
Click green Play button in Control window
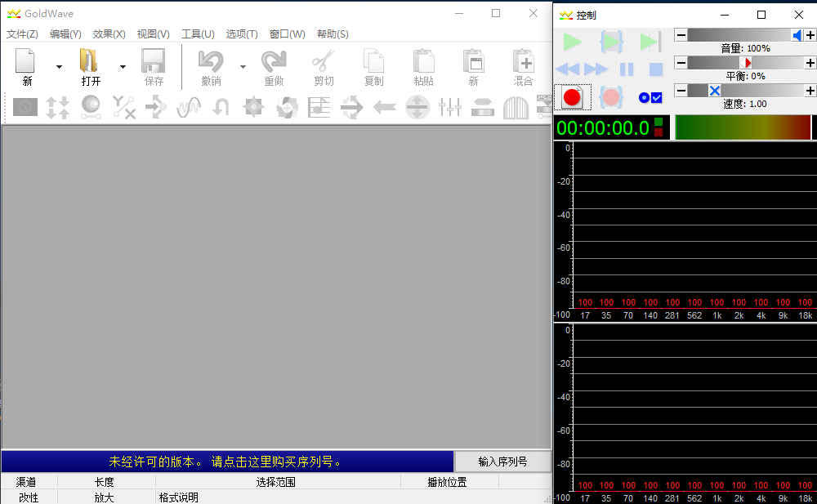pyautogui.click(x=572, y=42)
